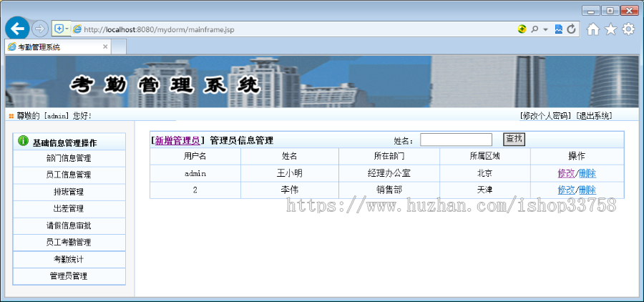Click the 尊敬的 [admin] 您好 greeting text

tap(54, 116)
